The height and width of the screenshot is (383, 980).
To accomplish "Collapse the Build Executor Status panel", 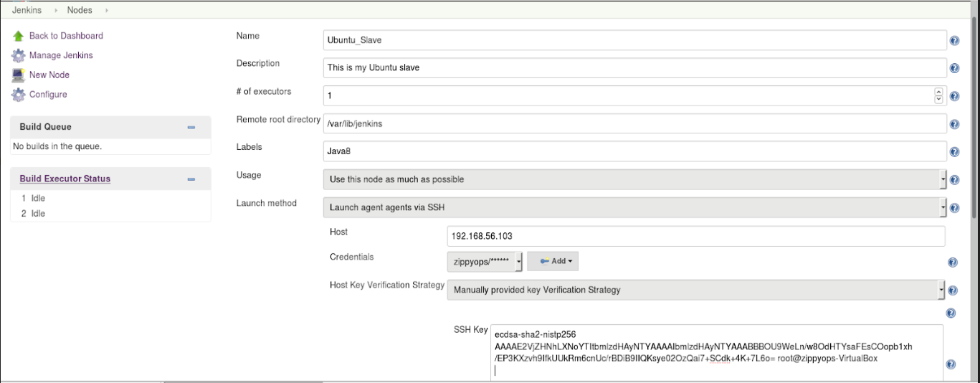I will coord(191,179).
